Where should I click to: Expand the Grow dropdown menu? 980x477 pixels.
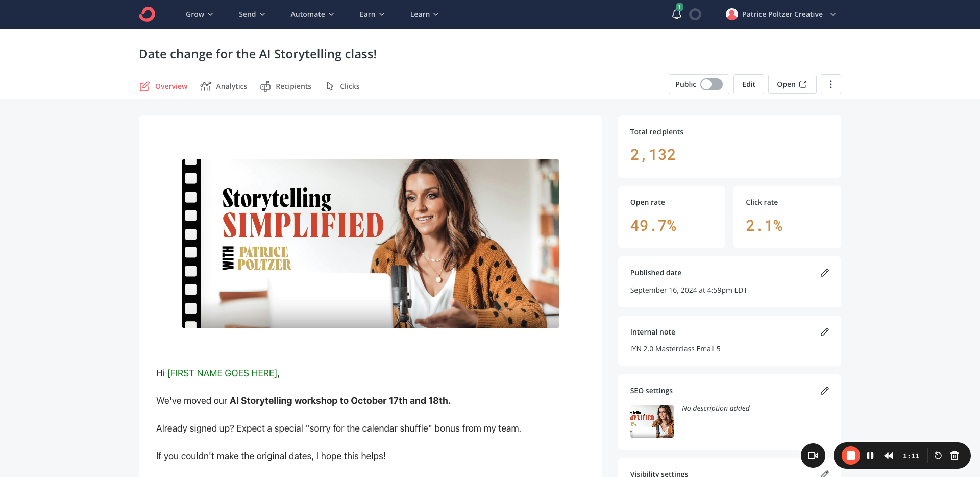coord(199,14)
